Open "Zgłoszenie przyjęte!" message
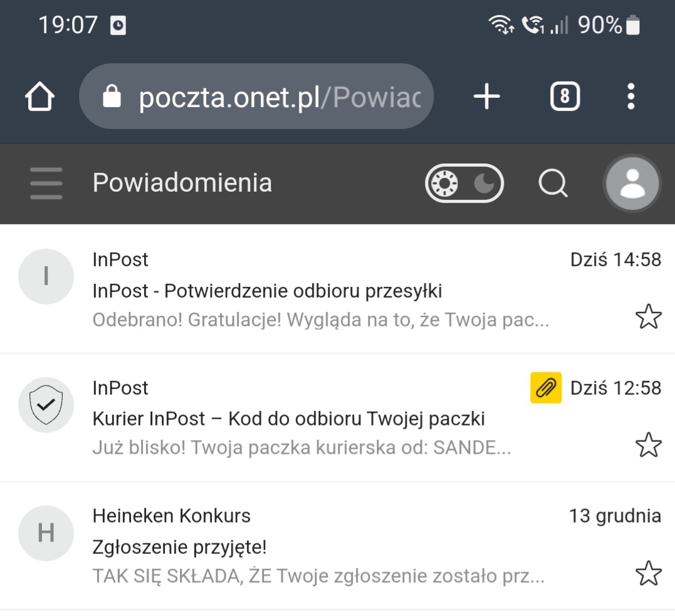 [x=179, y=547]
